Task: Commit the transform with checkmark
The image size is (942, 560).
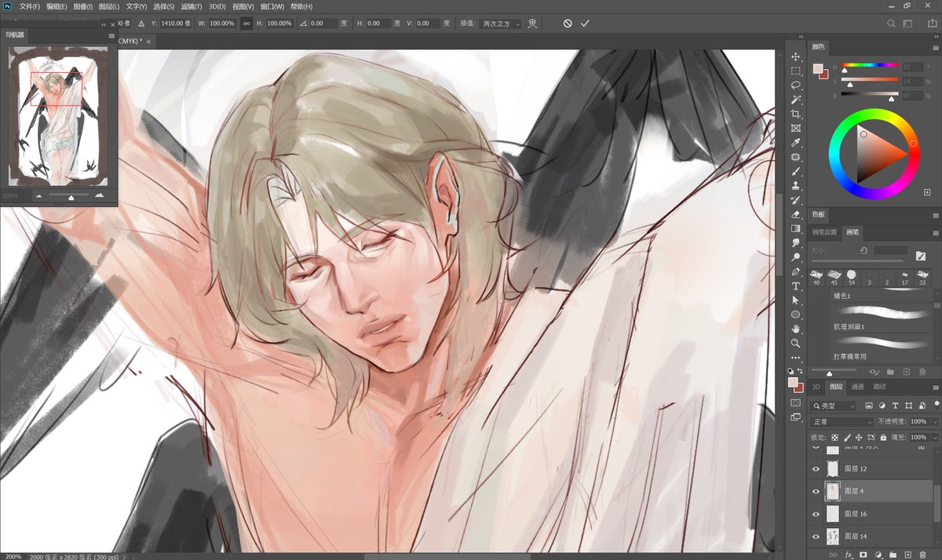Action: tap(585, 24)
